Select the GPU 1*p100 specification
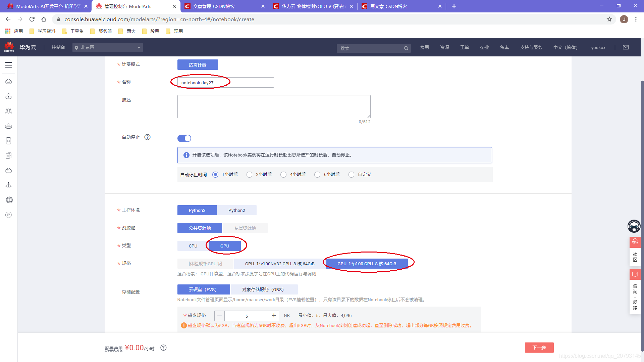This screenshot has height=362, width=644. [367, 264]
